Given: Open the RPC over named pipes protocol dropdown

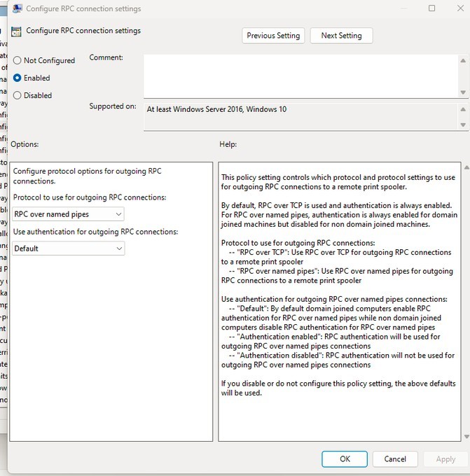Looking at the screenshot, I should (69, 214).
